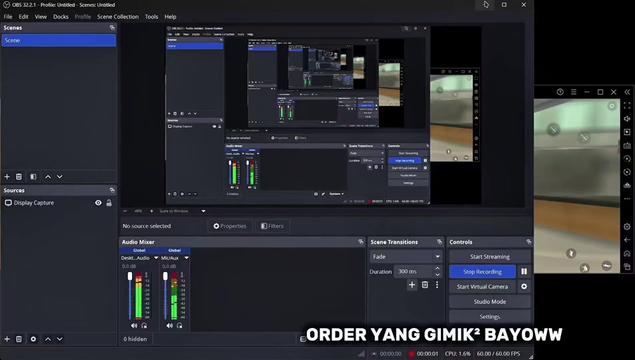Undock the Sources panel via float icon
Viewport: 635px width, 360px height.
coord(112,190)
